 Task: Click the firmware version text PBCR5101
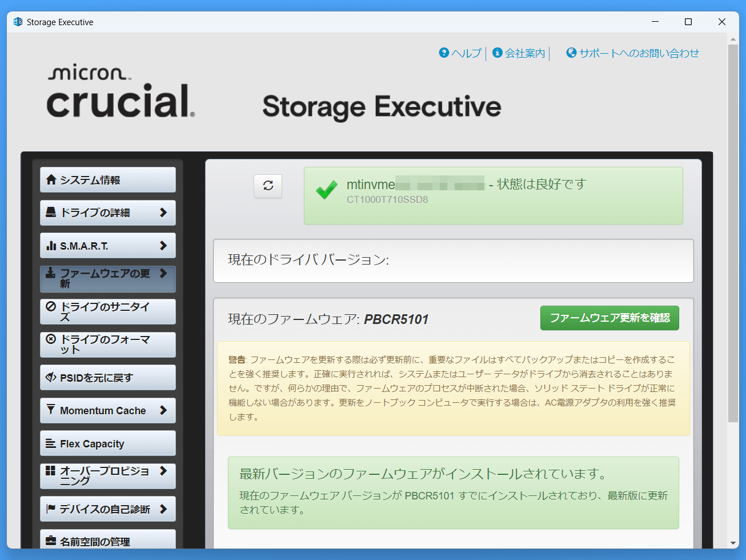[x=396, y=319]
